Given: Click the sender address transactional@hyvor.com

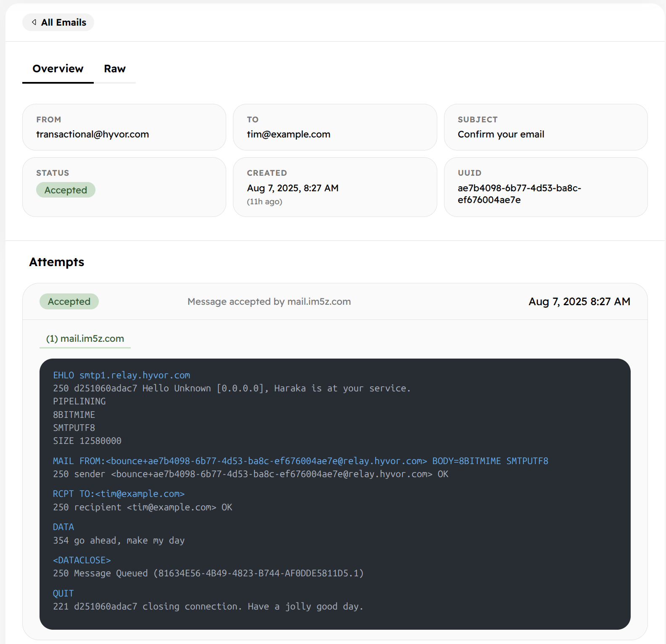Looking at the screenshot, I should pos(92,135).
